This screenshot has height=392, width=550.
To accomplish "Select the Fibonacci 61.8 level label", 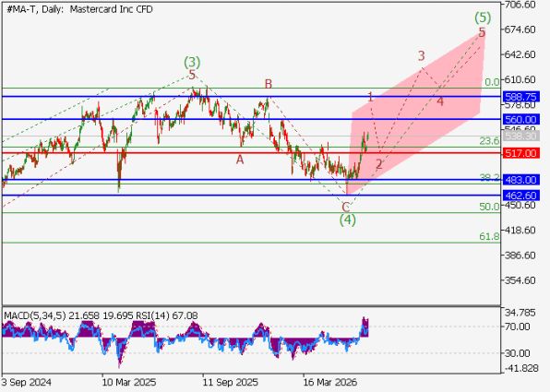I will (489, 237).
